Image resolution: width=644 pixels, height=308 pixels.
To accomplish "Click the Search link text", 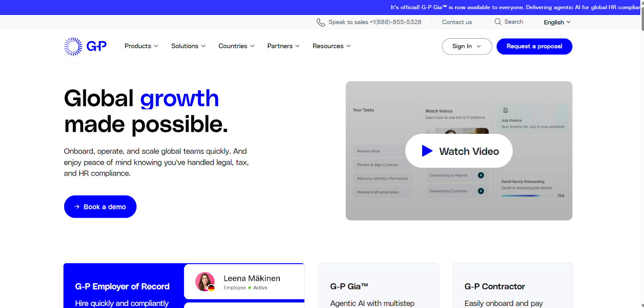I will pyautogui.click(x=514, y=22).
